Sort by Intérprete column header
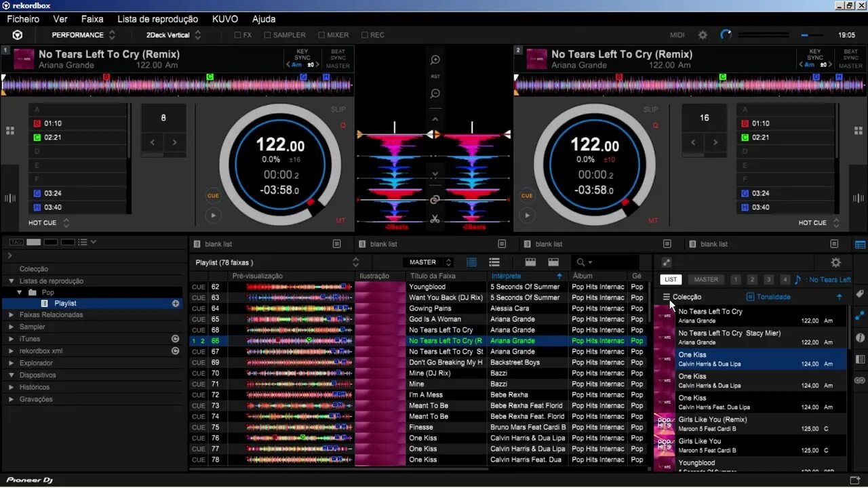This screenshot has width=868, height=488. point(527,276)
